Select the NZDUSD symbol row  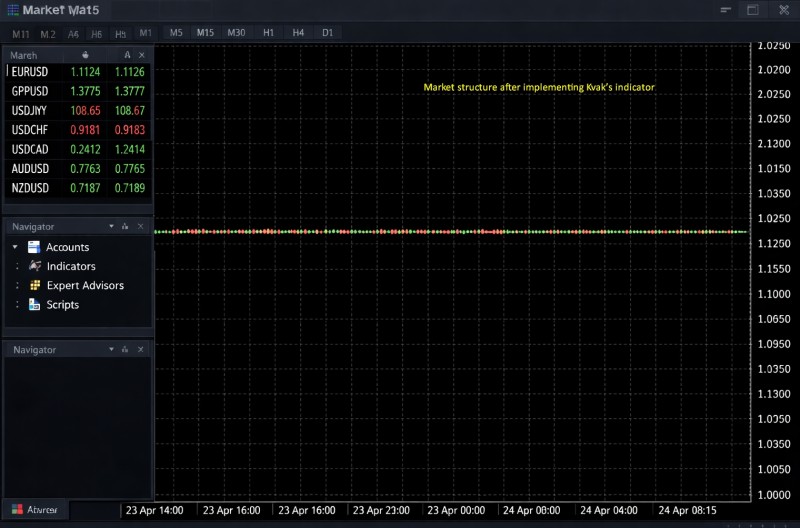click(79, 188)
